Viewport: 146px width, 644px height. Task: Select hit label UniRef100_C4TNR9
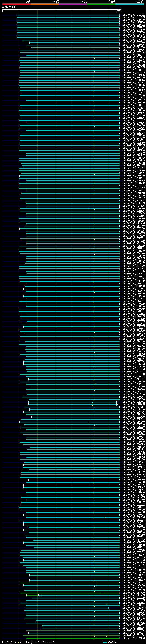[x=133, y=595]
